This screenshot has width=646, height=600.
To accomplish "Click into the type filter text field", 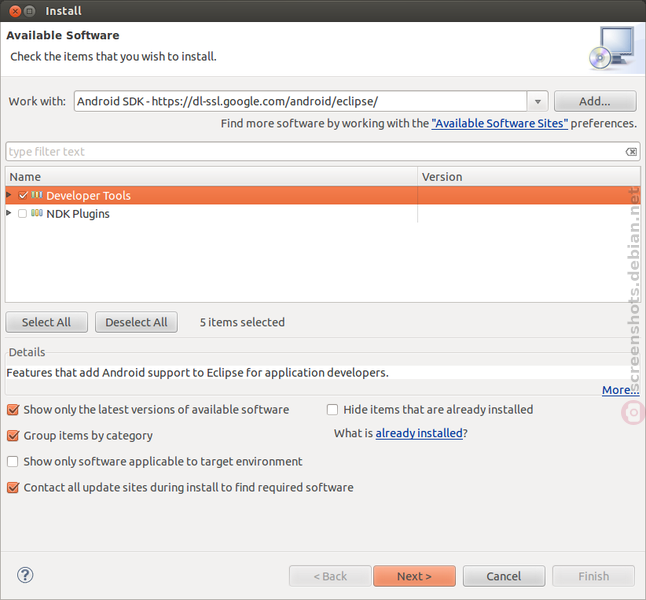I will [x=323, y=152].
